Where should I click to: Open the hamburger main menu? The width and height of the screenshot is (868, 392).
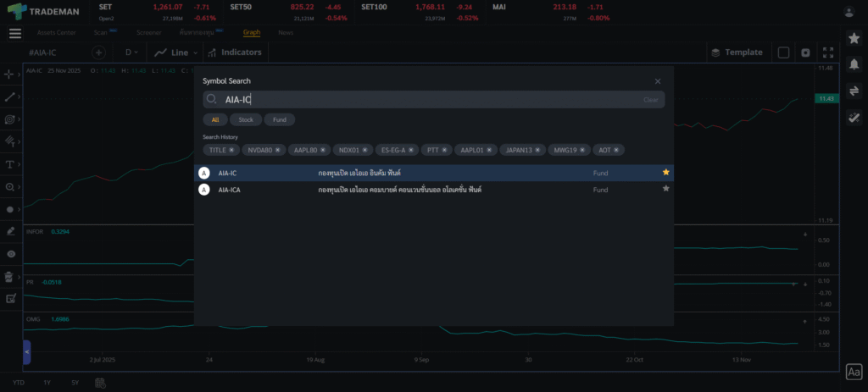15,33
